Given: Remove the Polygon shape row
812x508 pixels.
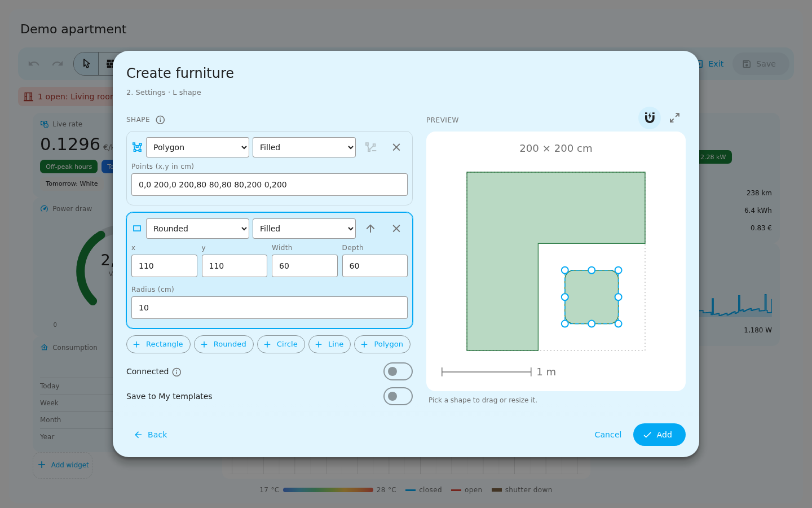Looking at the screenshot, I should click(x=396, y=147).
